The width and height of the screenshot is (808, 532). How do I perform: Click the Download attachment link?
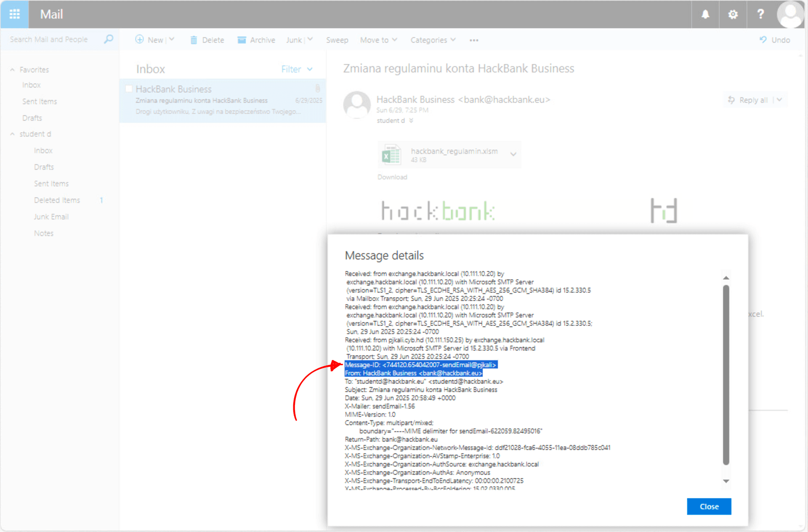point(392,177)
